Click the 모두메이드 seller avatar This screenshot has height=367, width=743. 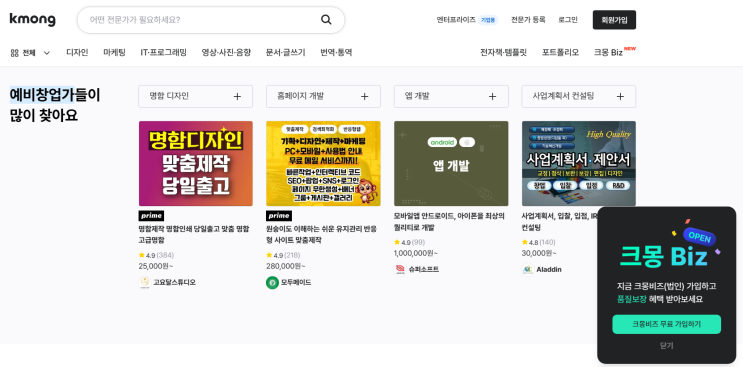[x=272, y=282]
